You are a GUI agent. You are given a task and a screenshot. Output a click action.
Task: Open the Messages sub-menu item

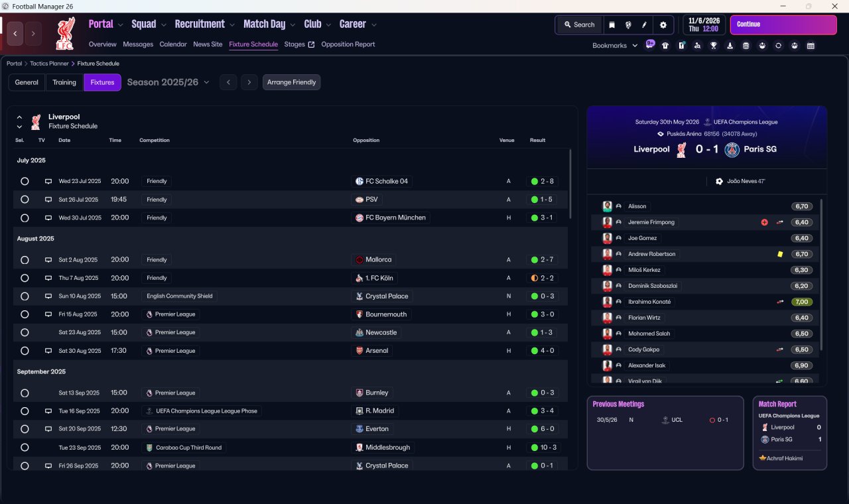[x=138, y=44]
